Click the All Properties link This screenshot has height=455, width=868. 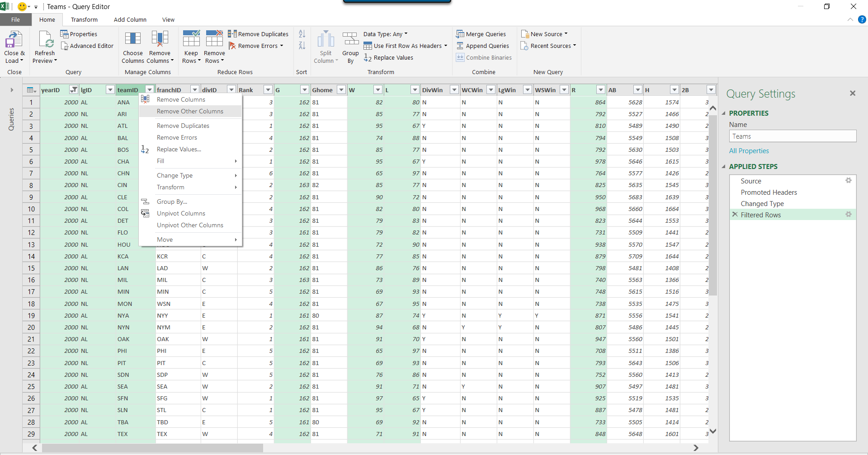coord(749,151)
